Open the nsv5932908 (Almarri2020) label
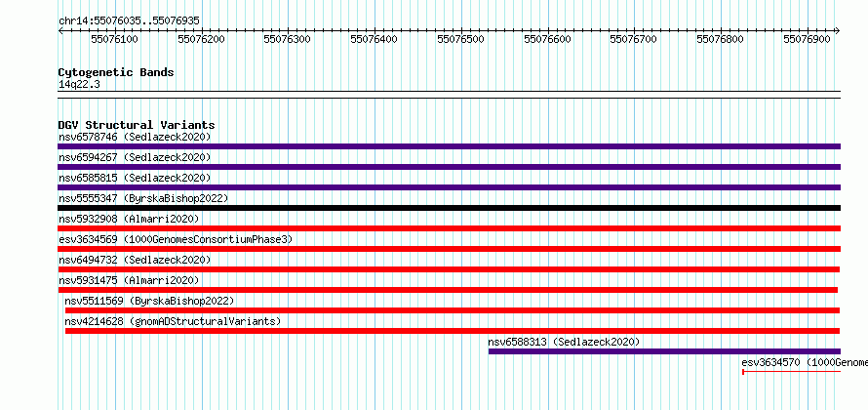Image resolution: width=868 pixels, height=410 pixels. pyautogui.click(x=129, y=219)
